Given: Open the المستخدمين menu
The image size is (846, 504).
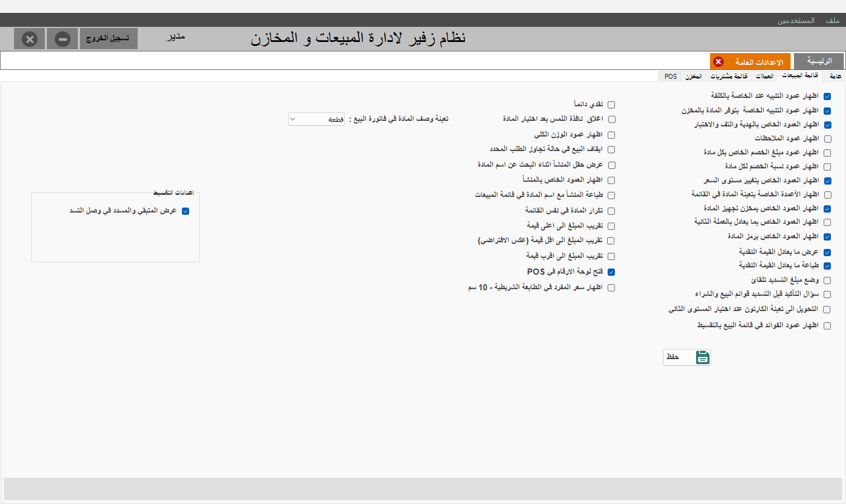Looking at the screenshot, I should click(796, 20).
